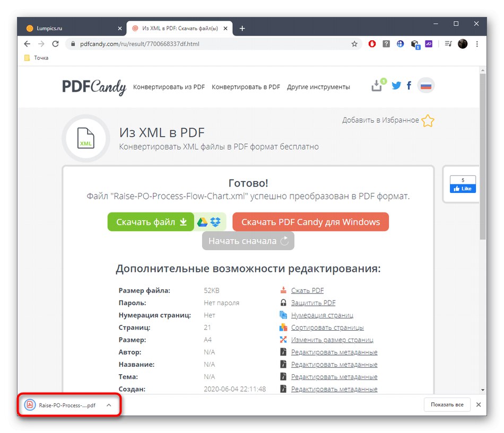Open the Chrome profile avatar
Screen dimensions: 504x433
pyautogui.click(x=463, y=43)
